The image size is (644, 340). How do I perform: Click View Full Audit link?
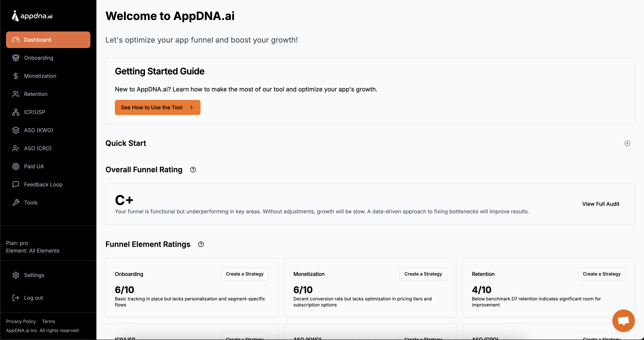coord(601,204)
